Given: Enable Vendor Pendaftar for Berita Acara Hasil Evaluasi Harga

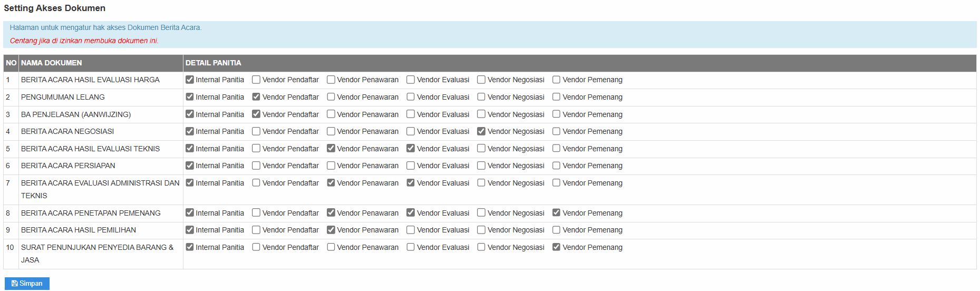Looking at the screenshot, I should point(256,80).
